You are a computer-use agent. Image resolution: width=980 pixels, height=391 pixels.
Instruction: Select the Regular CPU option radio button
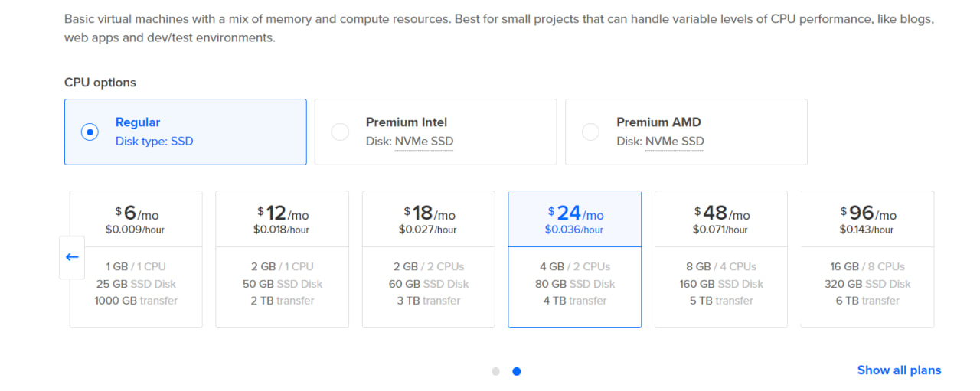tap(90, 132)
